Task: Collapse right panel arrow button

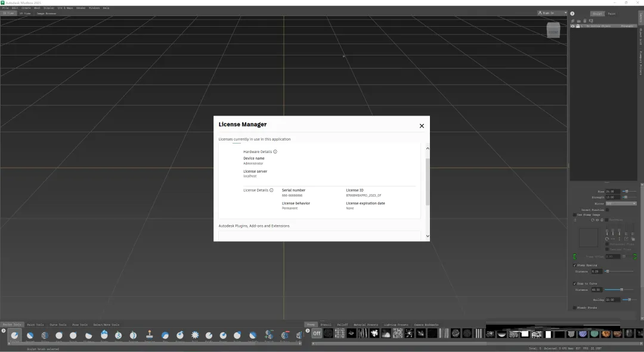Action: [572, 14]
